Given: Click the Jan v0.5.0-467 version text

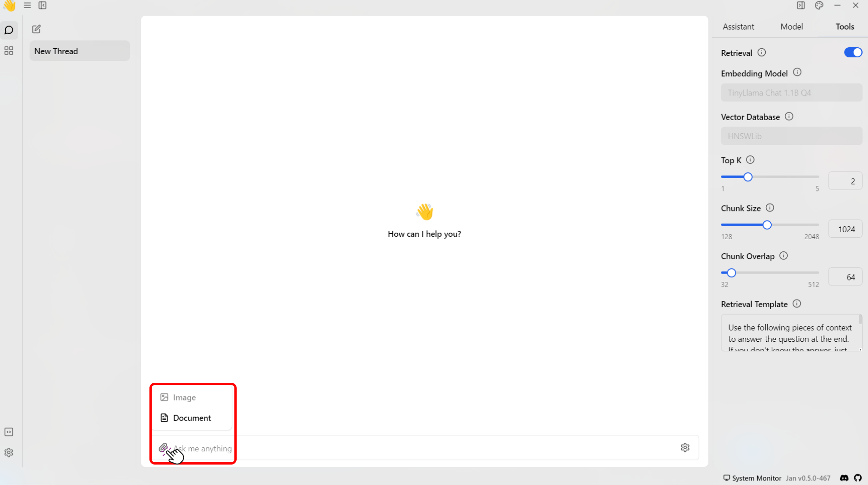Looking at the screenshot, I should (808, 478).
